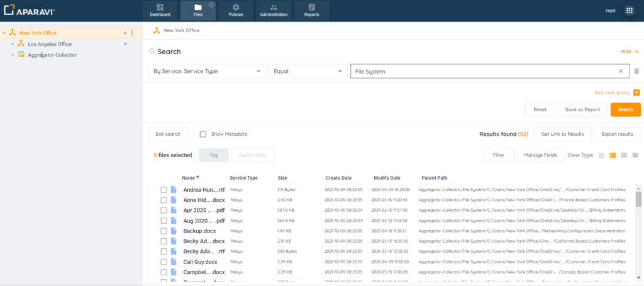The width and height of the screenshot is (644, 286).
Task: Open New York Office three-dot options menu
Action: [x=132, y=33]
